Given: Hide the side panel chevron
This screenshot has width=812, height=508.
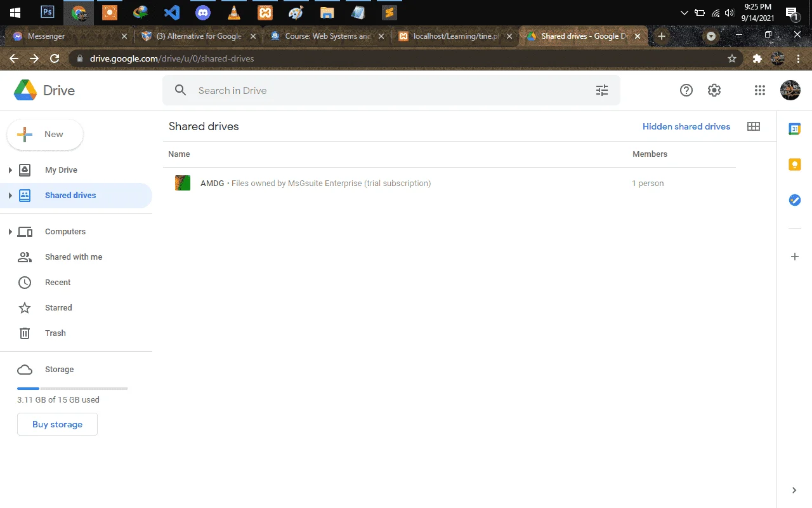Looking at the screenshot, I should pos(794,490).
